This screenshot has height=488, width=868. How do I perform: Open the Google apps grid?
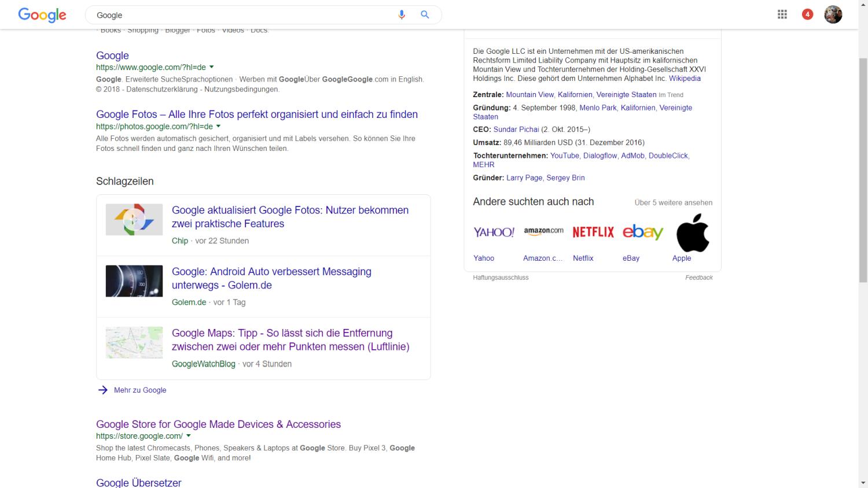click(x=782, y=14)
